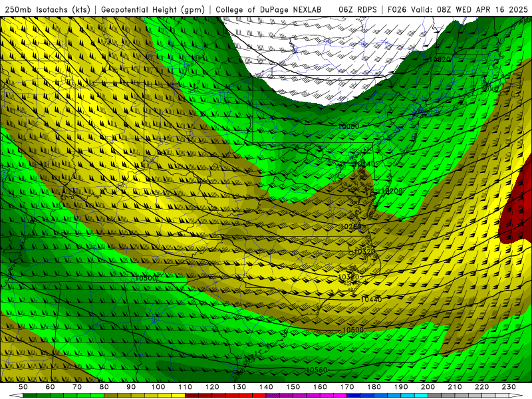Click the color scale value 140

[266, 387]
